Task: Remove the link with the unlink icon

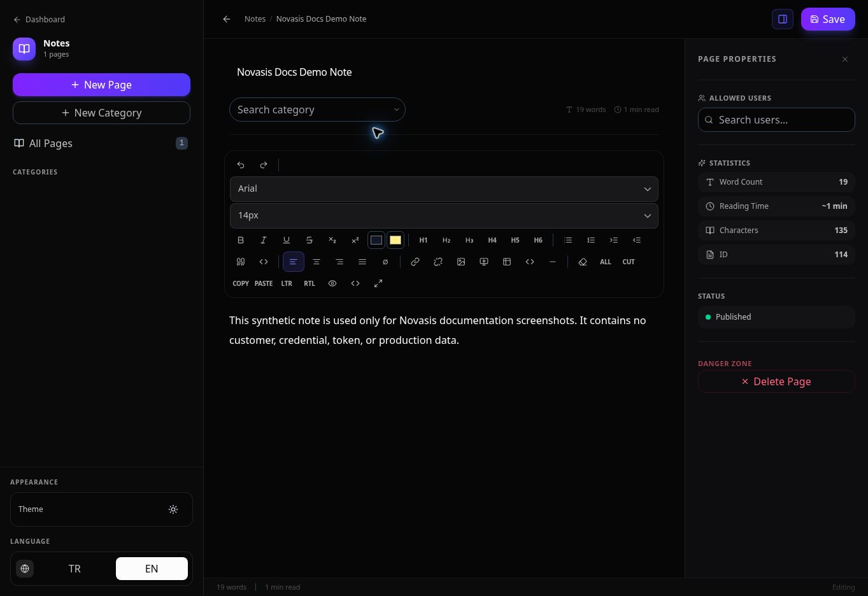Action: tap(438, 262)
